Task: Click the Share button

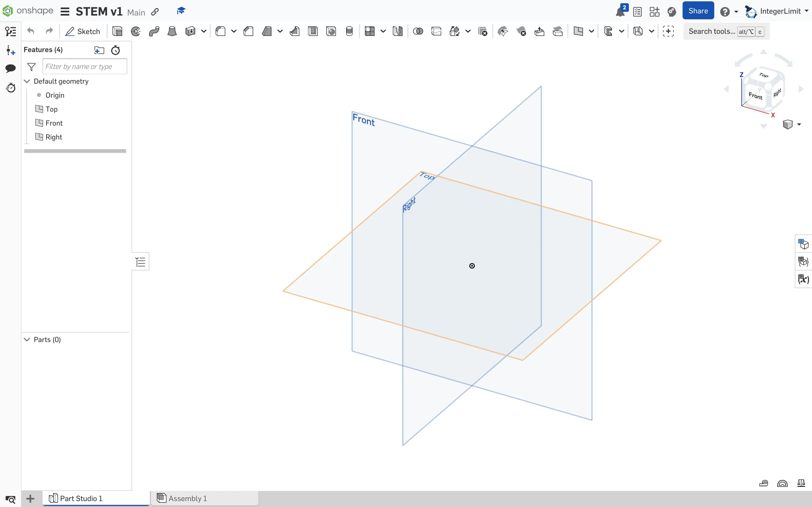Action: click(698, 10)
